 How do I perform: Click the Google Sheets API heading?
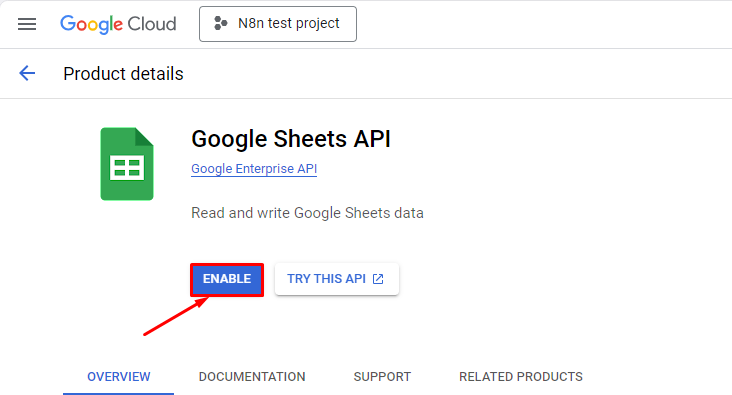pos(291,139)
